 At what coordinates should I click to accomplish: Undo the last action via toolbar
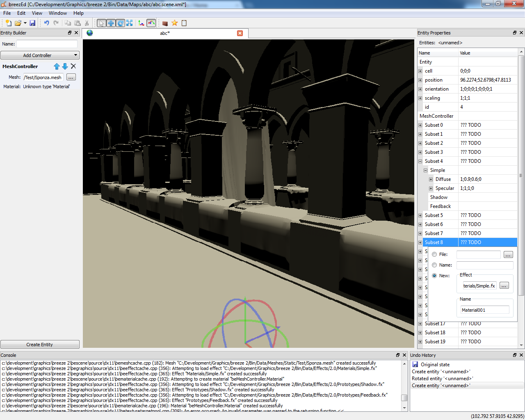tap(46, 23)
